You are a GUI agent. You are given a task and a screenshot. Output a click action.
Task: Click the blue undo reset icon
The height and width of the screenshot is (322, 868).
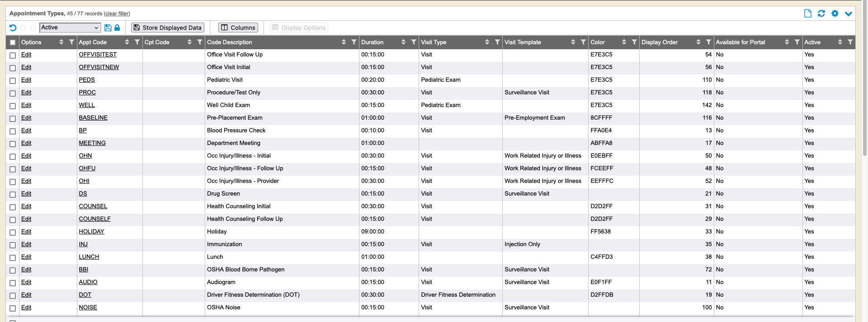point(13,28)
